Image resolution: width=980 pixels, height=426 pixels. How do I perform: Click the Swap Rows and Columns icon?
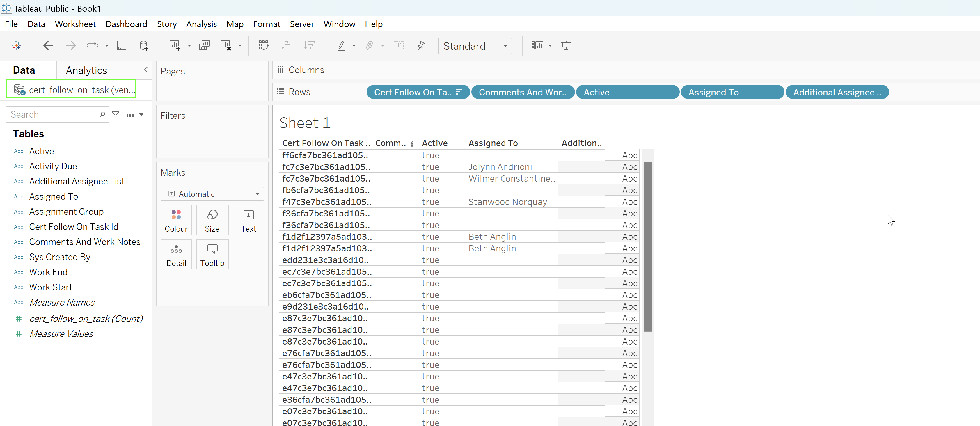coord(264,46)
